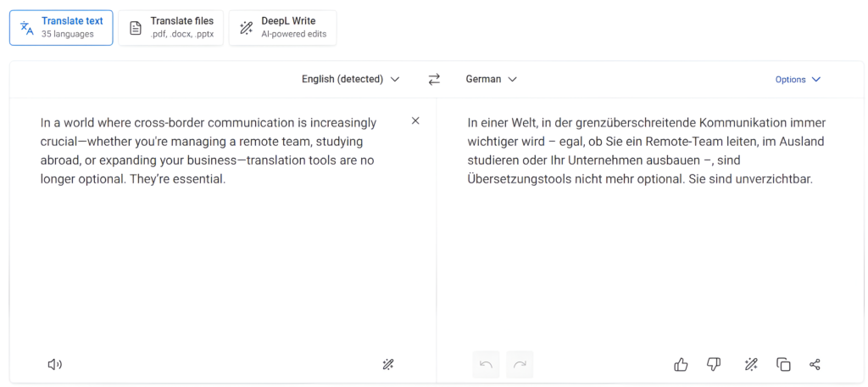Screen dimensions: 868x387
Task: Expand the Options menu
Action: click(x=798, y=79)
